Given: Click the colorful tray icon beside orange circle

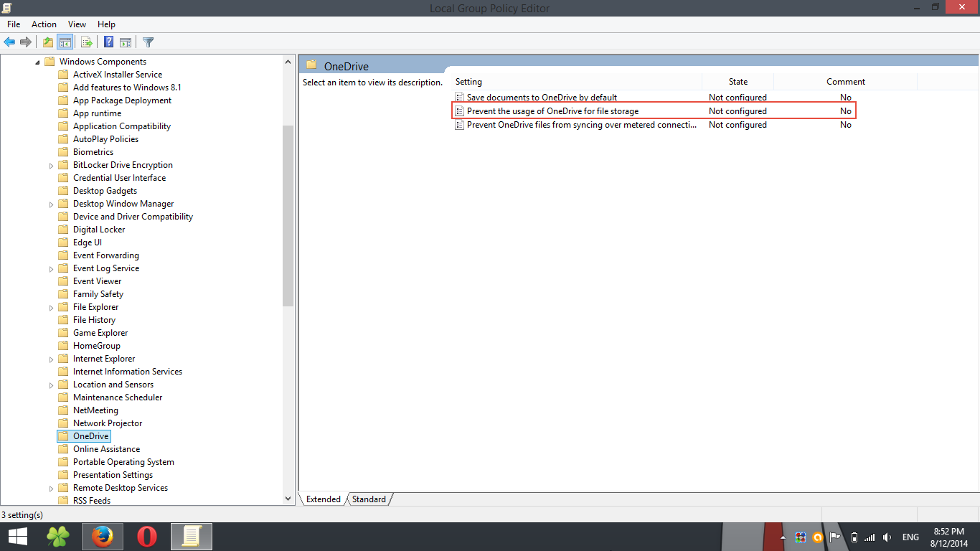Looking at the screenshot, I should (x=801, y=537).
